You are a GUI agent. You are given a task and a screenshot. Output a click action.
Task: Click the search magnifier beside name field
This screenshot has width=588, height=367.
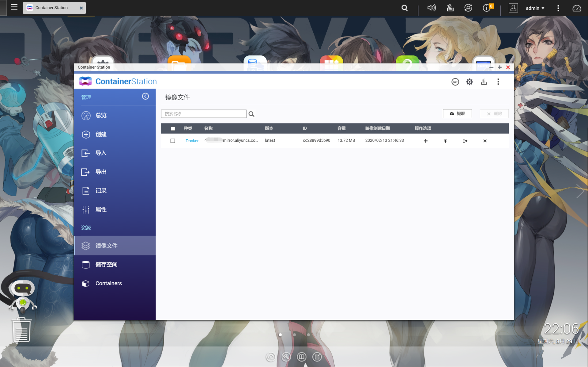point(251,114)
